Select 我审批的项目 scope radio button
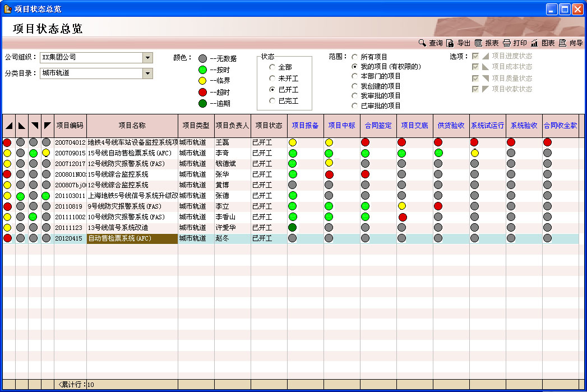This screenshot has width=587, height=392. pos(354,96)
